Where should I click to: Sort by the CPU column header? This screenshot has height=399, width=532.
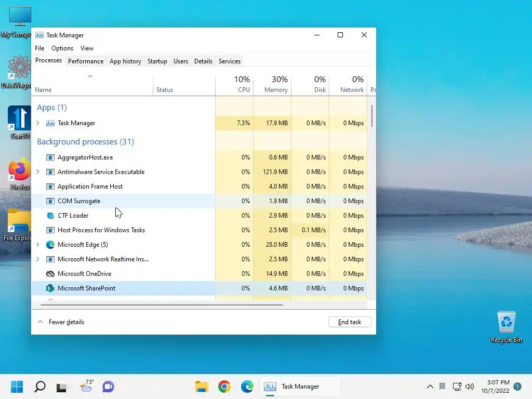[234, 84]
